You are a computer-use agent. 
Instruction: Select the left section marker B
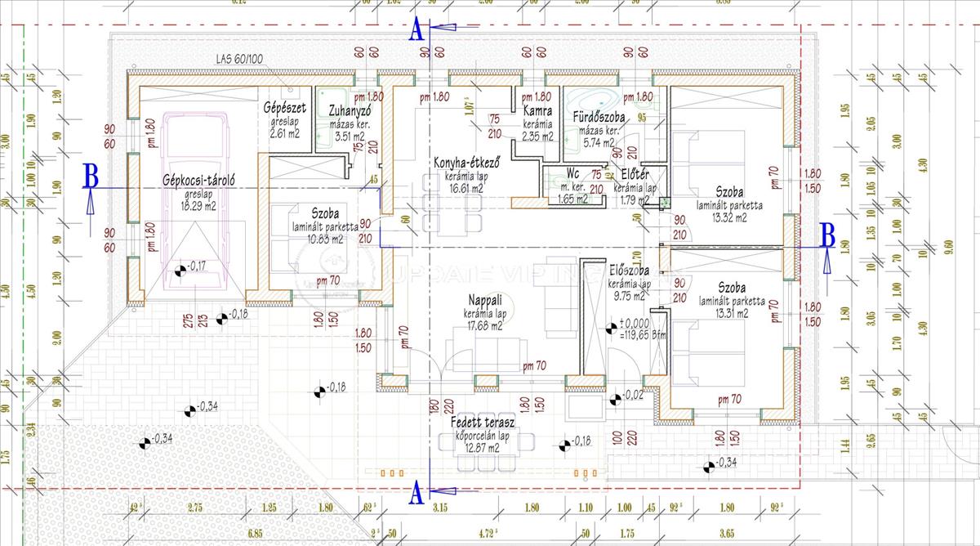pyautogui.click(x=92, y=176)
